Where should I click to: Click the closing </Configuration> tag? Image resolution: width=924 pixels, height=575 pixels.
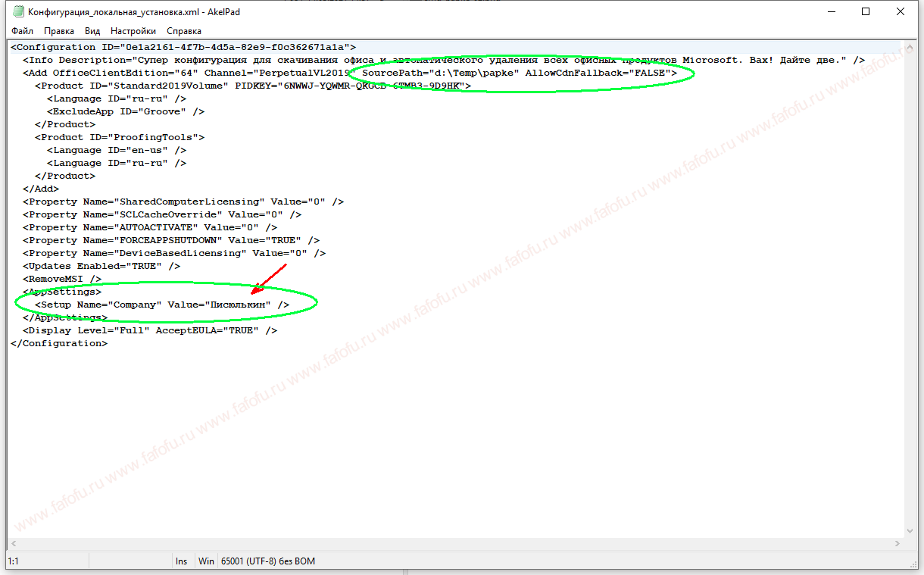[59, 343]
